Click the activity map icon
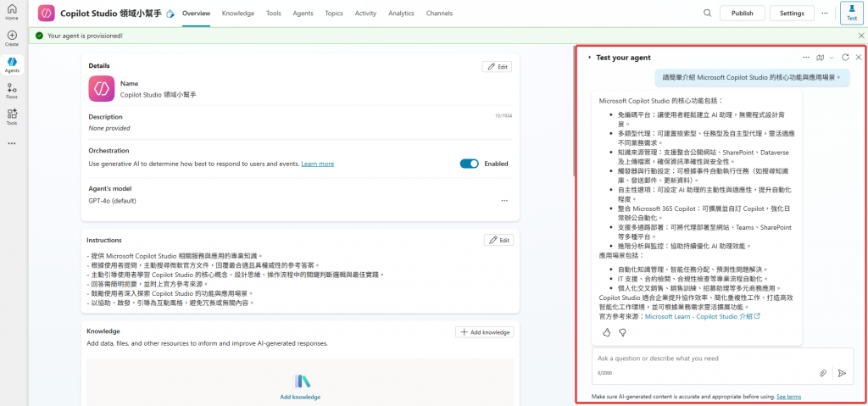Viewport: 868px width, 406px height. click(x=821, y=57)
